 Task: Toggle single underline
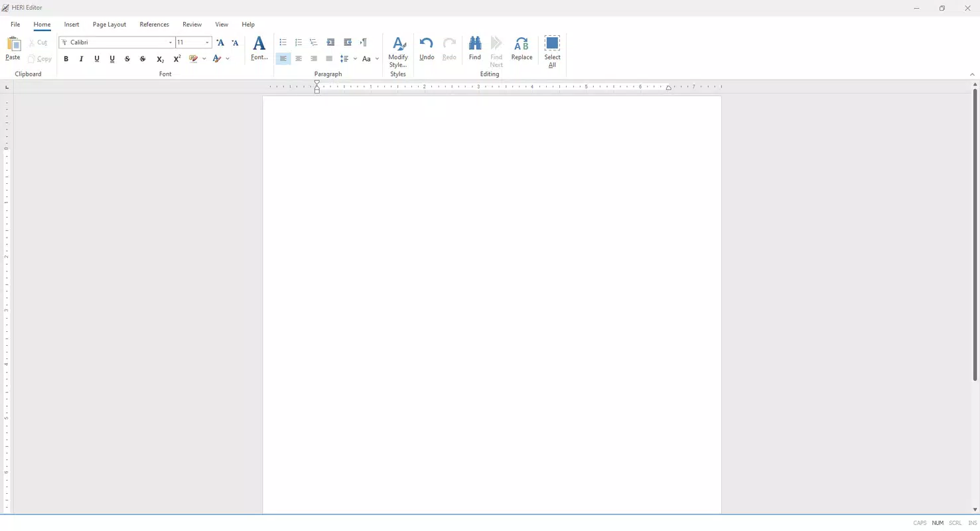(97, 59)
